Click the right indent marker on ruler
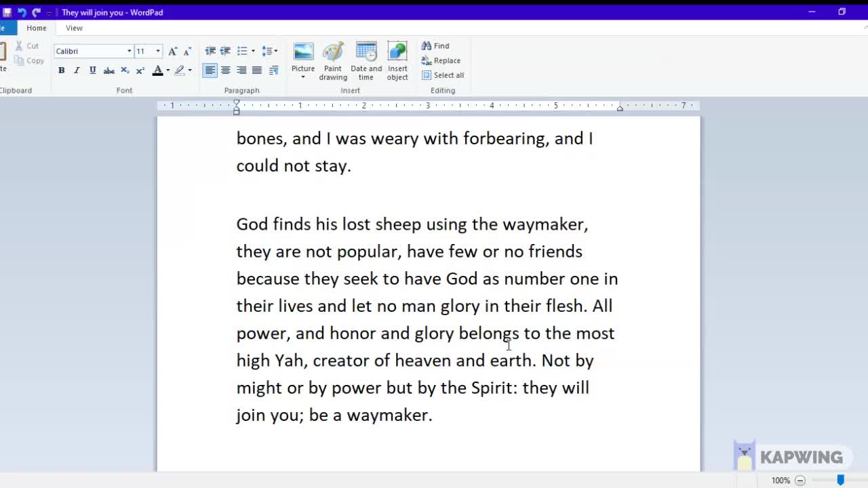The image size is (868, 488). tap(620, 108)
